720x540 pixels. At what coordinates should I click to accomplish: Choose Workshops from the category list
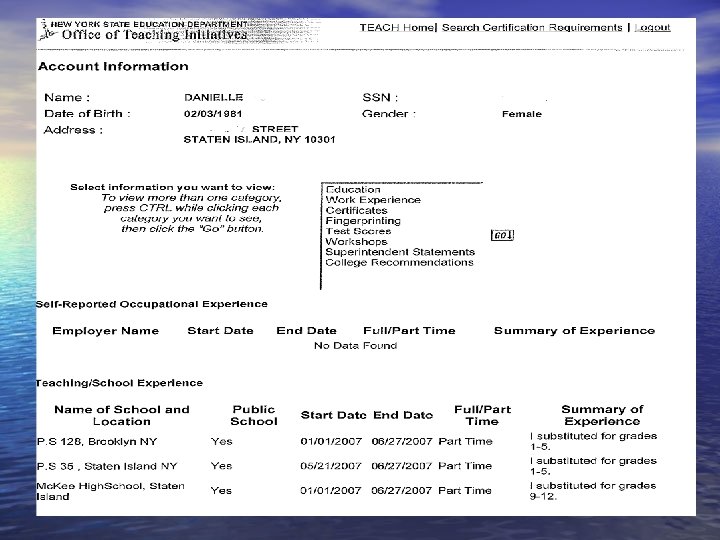(356, 242)
